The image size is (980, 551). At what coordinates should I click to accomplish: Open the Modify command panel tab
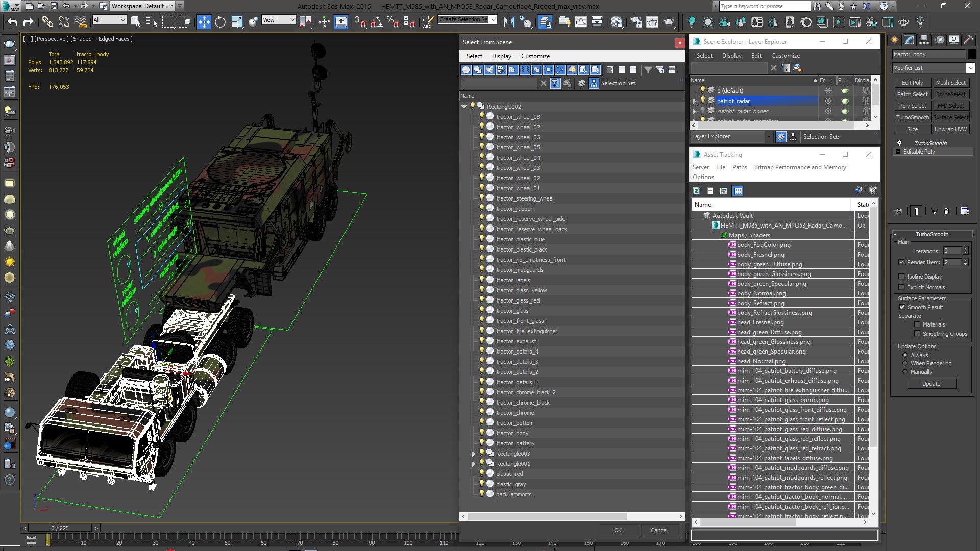(910, 40)
